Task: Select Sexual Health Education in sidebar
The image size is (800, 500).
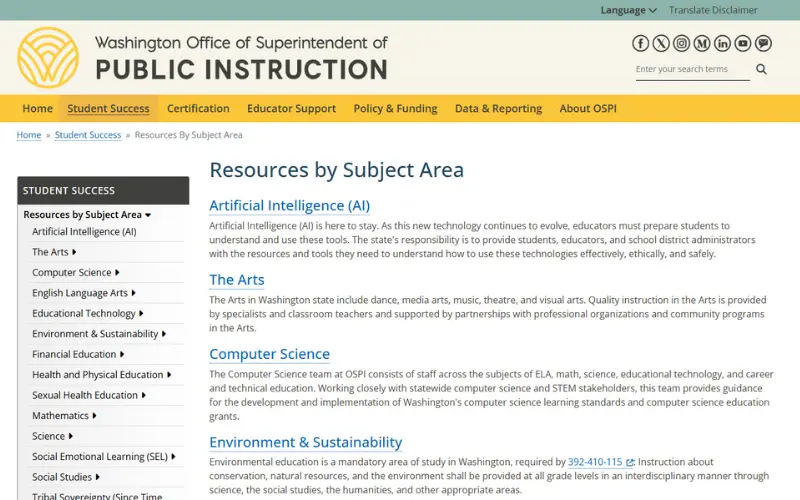Action: pos(85,395)
